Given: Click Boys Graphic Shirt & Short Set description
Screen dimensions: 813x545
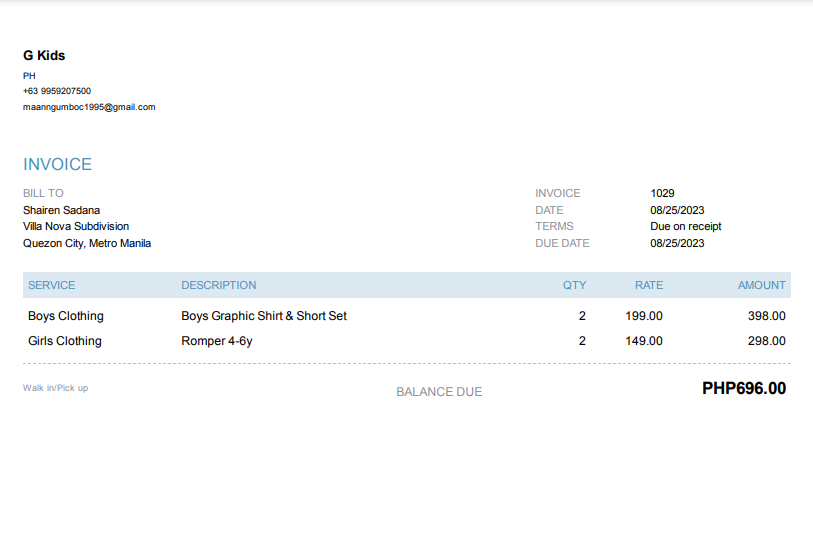Looking at the screenshot, I should [x=264, y=316].
